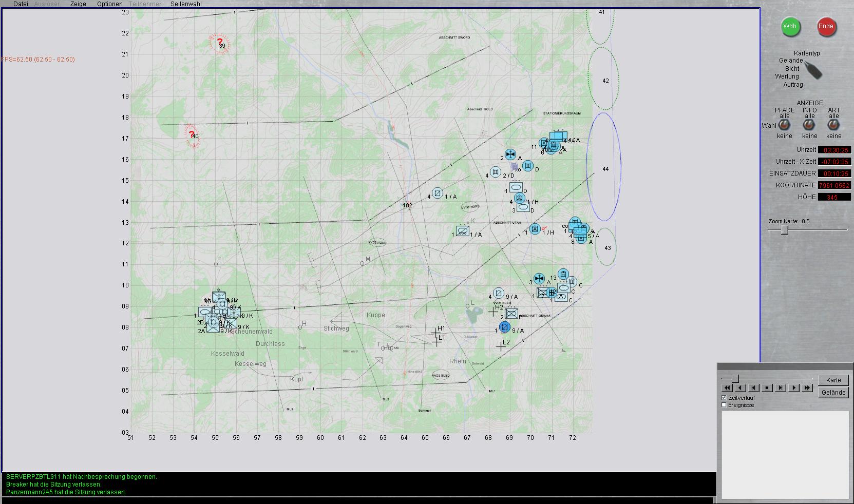Flip the ART display toggle switch
This screenshot has height=504, width=854.
833,125
